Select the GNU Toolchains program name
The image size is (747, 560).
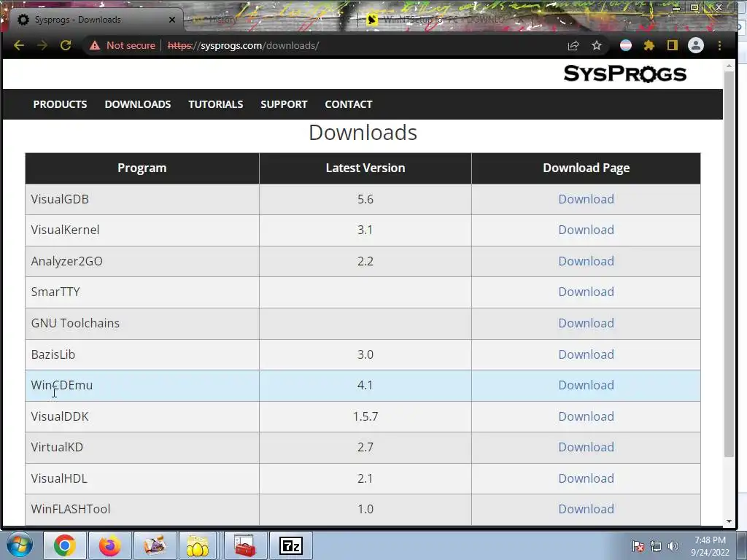pyautogui.click(x=75, y=323)
